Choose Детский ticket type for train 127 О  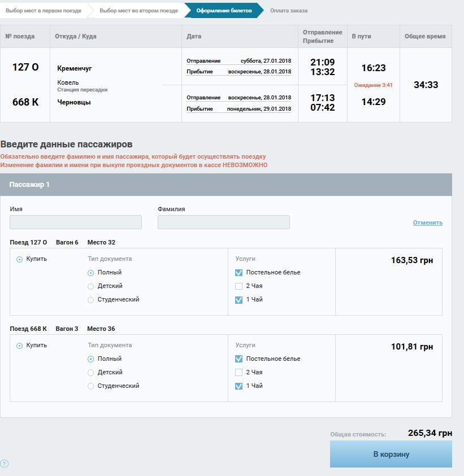coord(91,286)
